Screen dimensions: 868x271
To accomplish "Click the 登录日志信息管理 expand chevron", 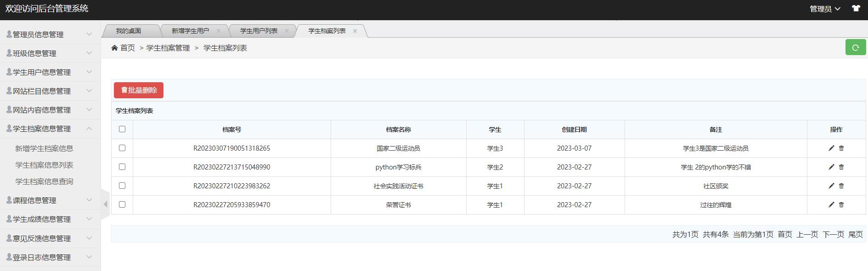I will 89,257.
